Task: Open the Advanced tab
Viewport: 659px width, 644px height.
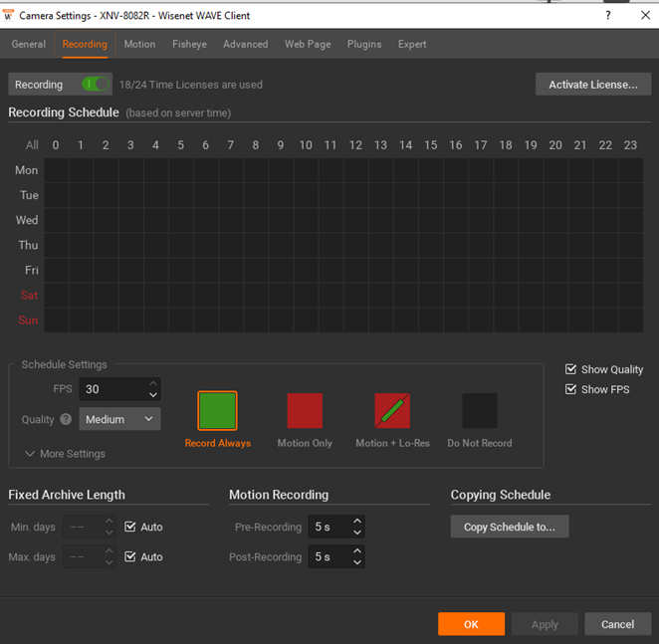Action: point(246,44)
